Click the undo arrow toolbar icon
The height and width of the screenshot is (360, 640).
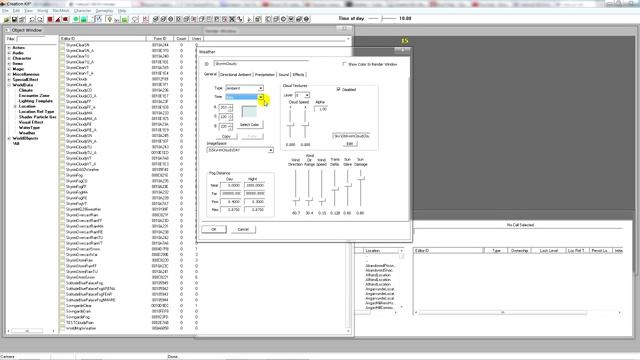[x=32, y=19]
